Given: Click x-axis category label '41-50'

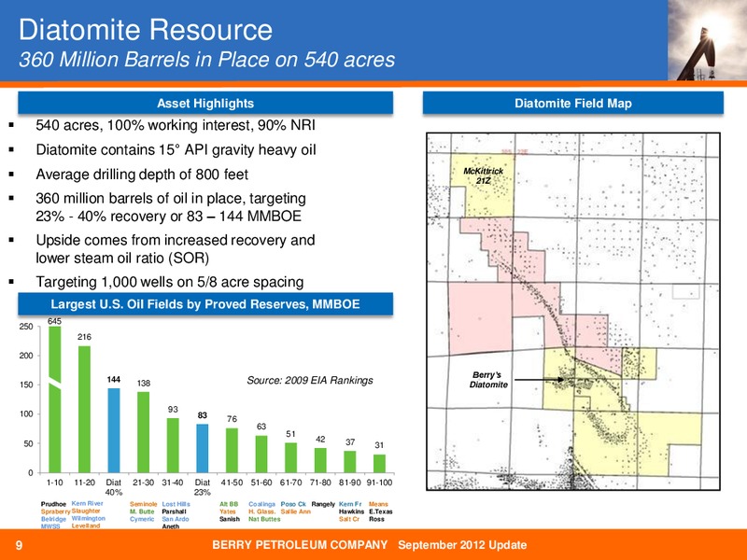Looking at the screenshot, I should click(x=232, y=483).
